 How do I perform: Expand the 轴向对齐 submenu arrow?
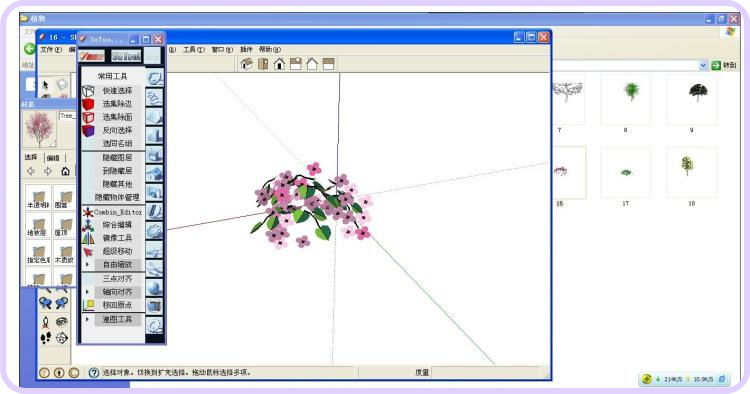tap(87, 292)
